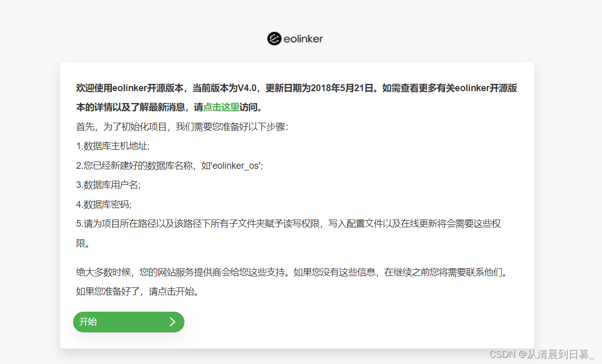Click the bold welcome text 欢迎使用eolinker开源版本
The image size is (602, 364).
[x=296, y=98]
